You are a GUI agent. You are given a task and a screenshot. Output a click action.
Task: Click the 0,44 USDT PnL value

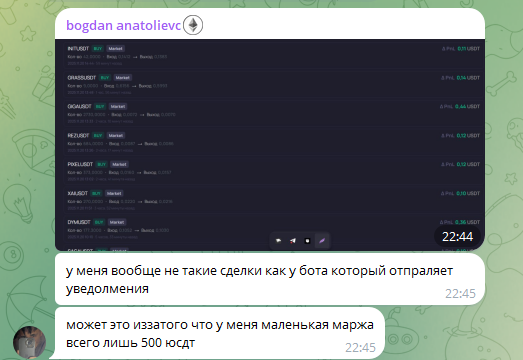467,106
